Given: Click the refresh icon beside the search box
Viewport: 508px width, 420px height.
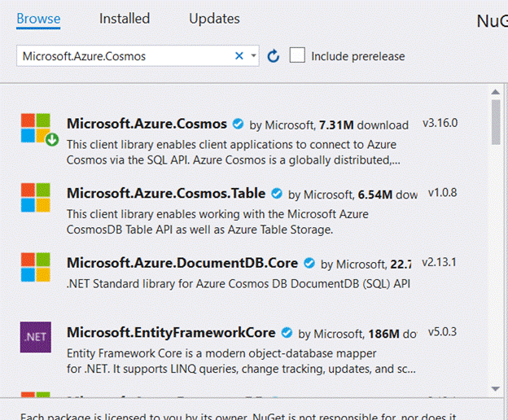Looking at the screenshot, I should (274, 56).
